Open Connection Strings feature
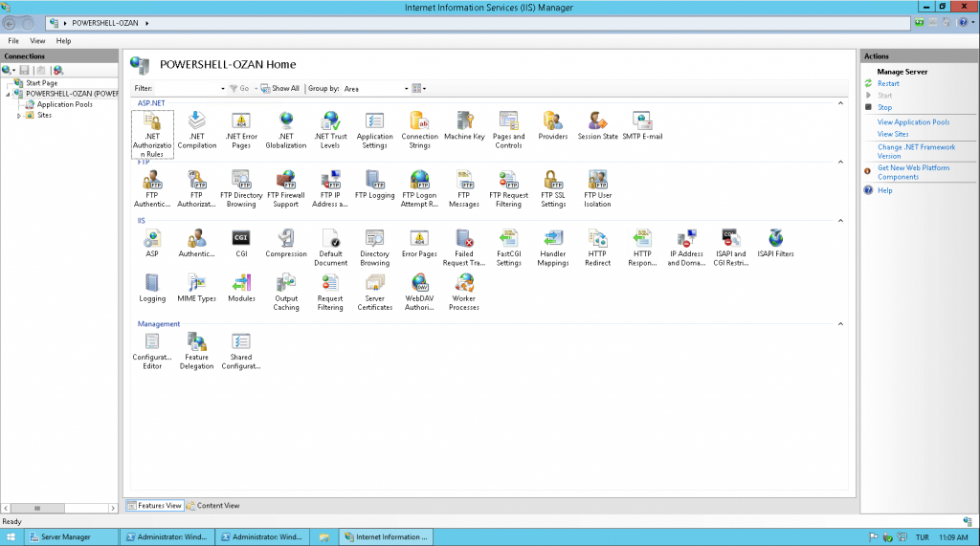The width and height of the screenshot is (980, 546). tap(419, 131)
